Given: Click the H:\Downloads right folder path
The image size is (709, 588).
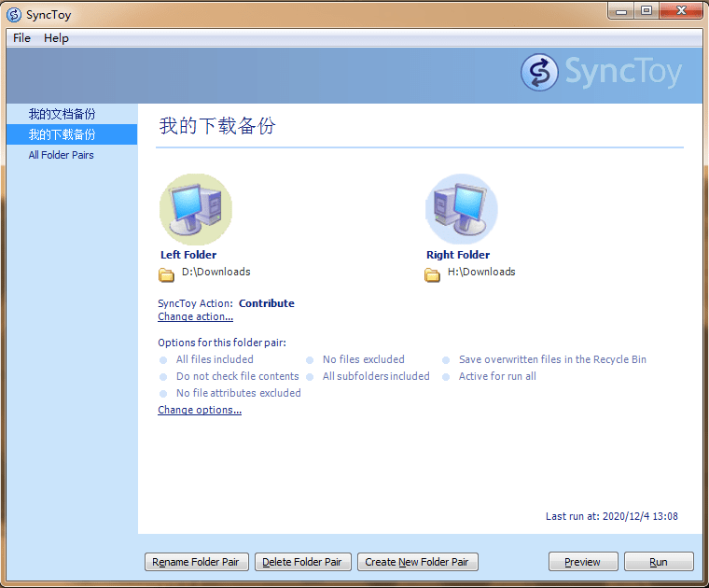Looking at the screenshot, I should [x=481, y=272].
